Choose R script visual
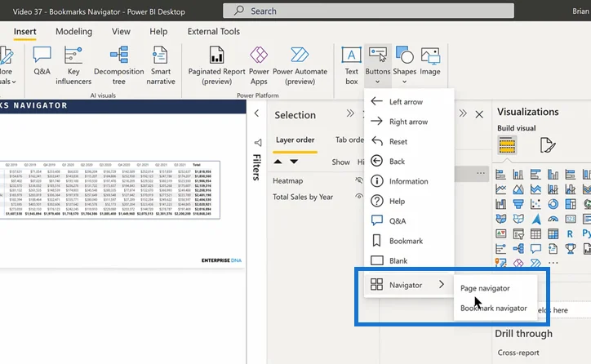 pyautogui.click(x=570, y=233)
